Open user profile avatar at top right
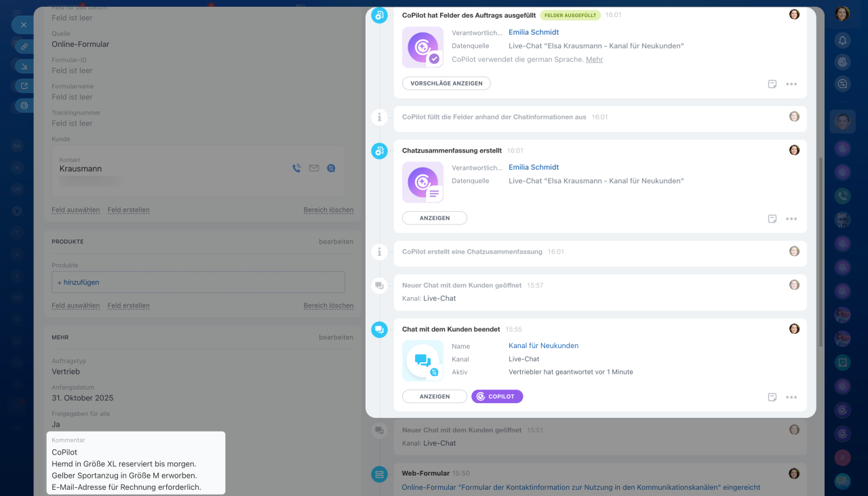The width and height of the screenshot is (868, 496). pos(842,14)
